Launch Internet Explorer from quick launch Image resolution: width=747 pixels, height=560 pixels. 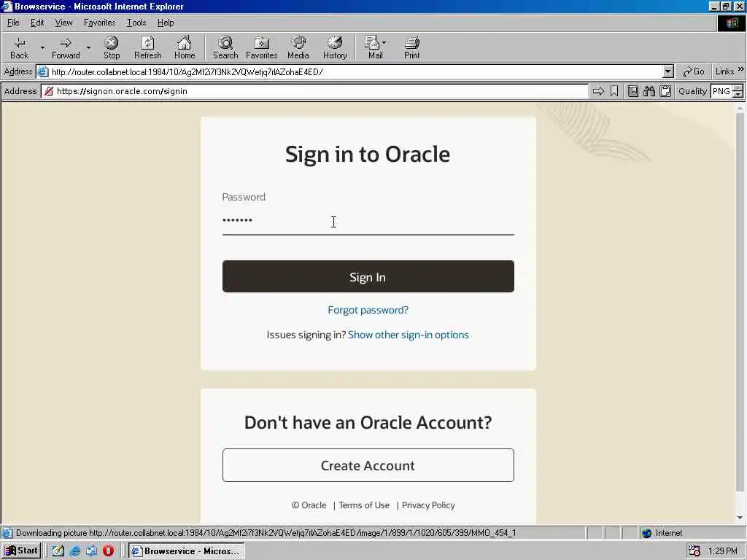click(x=75, y=551)
